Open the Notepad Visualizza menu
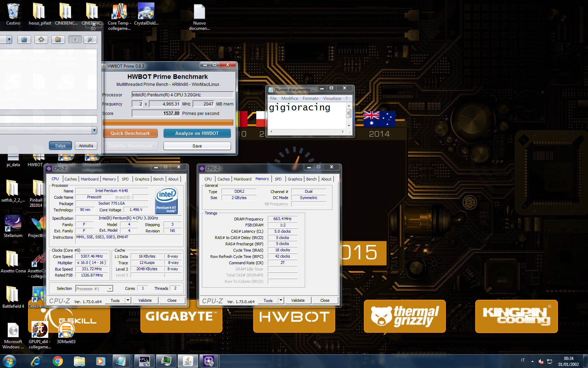 (x=332, y=98)
